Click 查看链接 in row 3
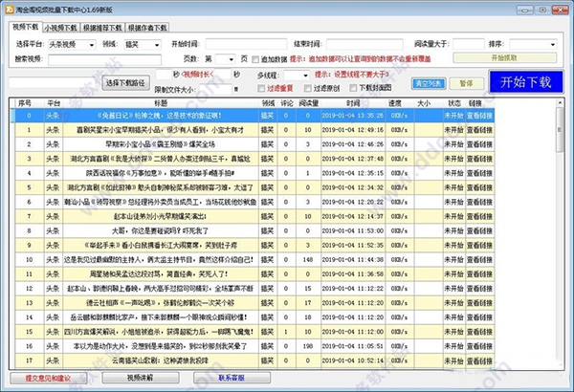 coord(479,159)
